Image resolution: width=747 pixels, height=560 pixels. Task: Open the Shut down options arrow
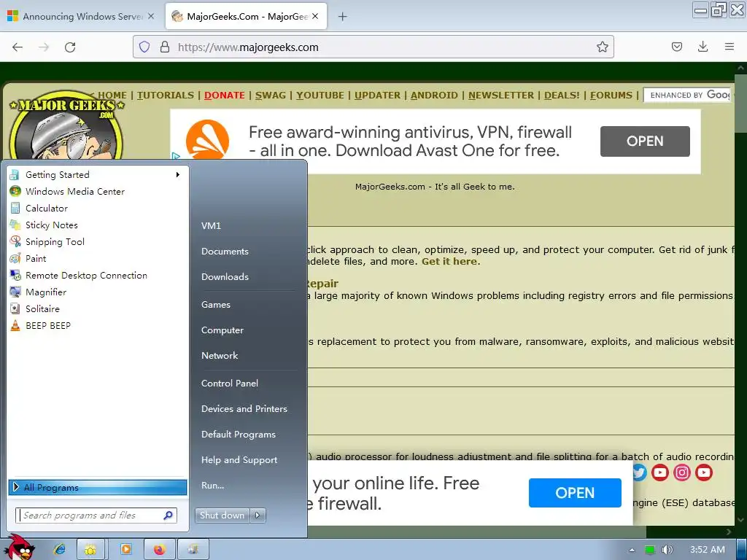click(x=258, y=516)
